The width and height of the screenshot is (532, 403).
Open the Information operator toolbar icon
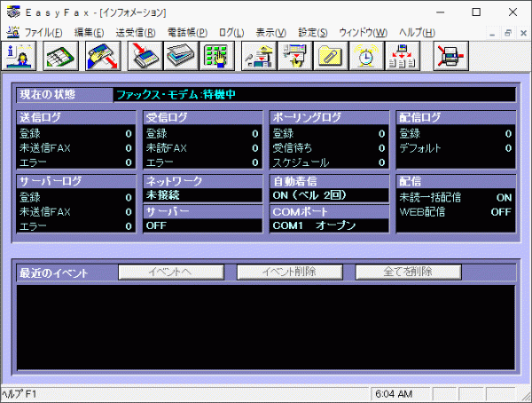point(19,56)
